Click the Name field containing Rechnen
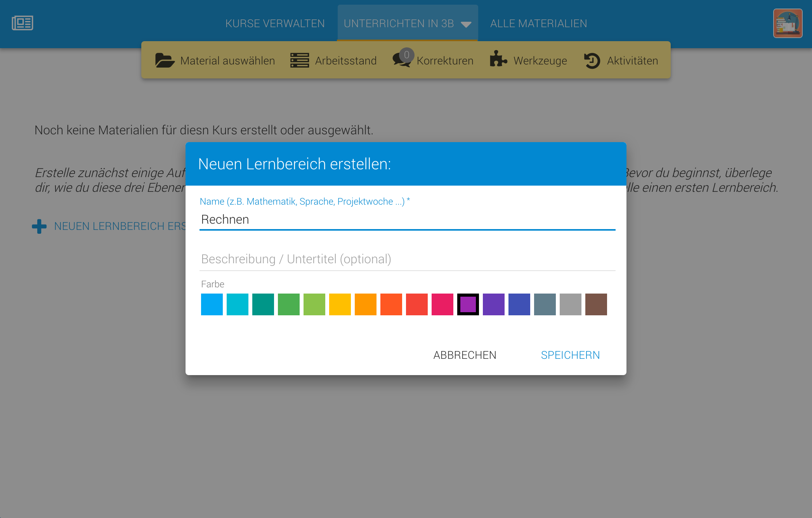 [407, 219]
